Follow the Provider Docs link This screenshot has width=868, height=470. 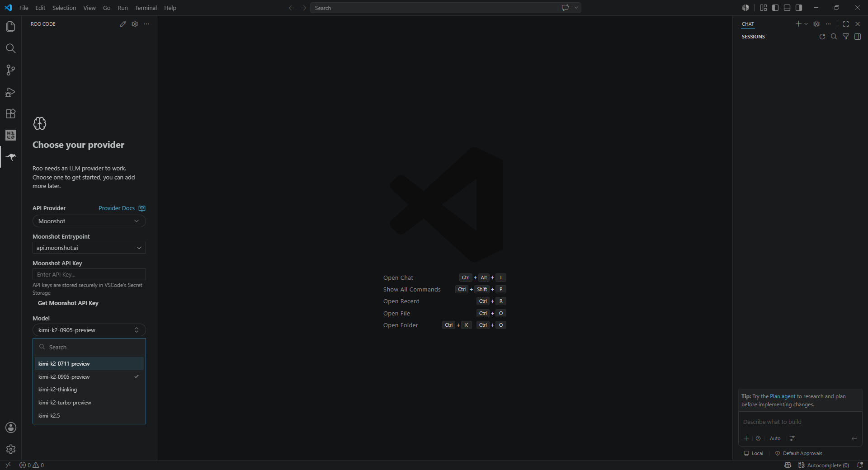tap(117, 208)
